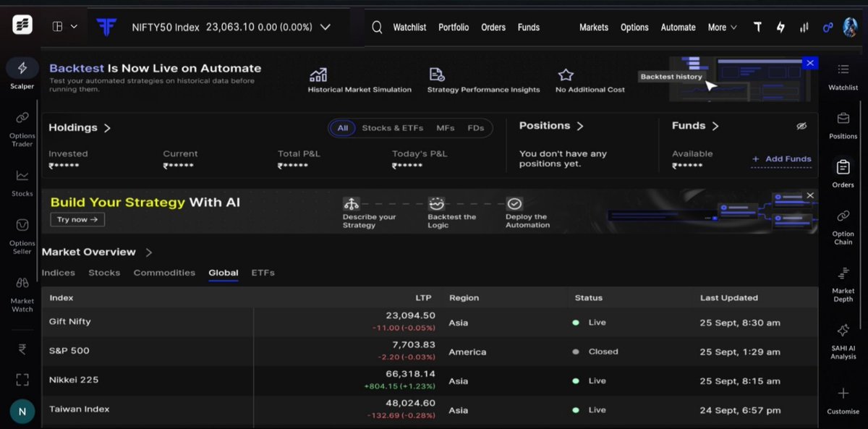The width and height of the screenshot is (868, 429).
Task: Expand Market Overview arrow
Action: [148, 252]
